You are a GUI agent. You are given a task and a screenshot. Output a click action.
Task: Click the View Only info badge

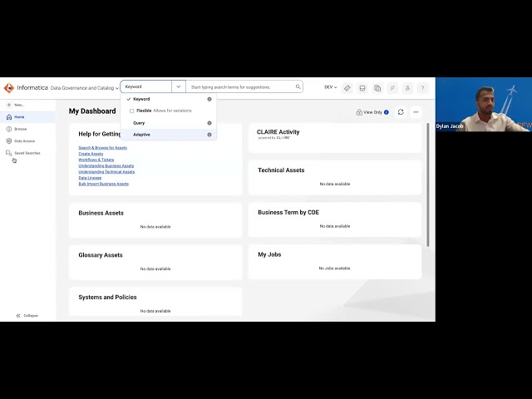tap(386, 112)
